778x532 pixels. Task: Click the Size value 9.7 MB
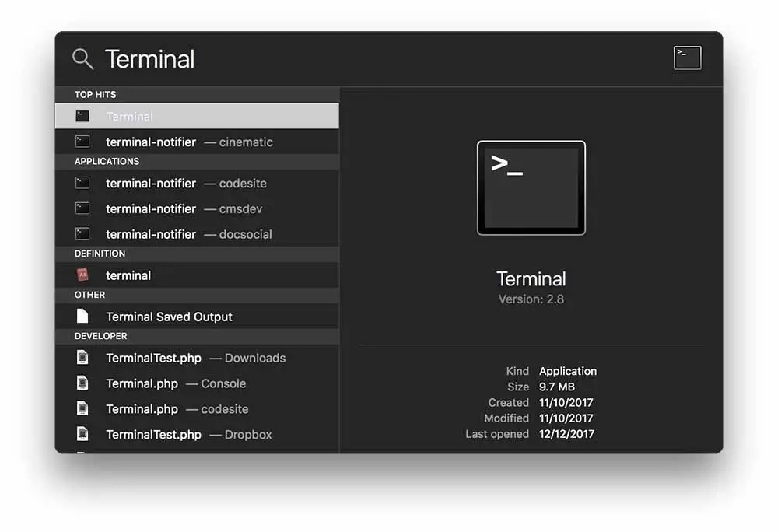557,387
